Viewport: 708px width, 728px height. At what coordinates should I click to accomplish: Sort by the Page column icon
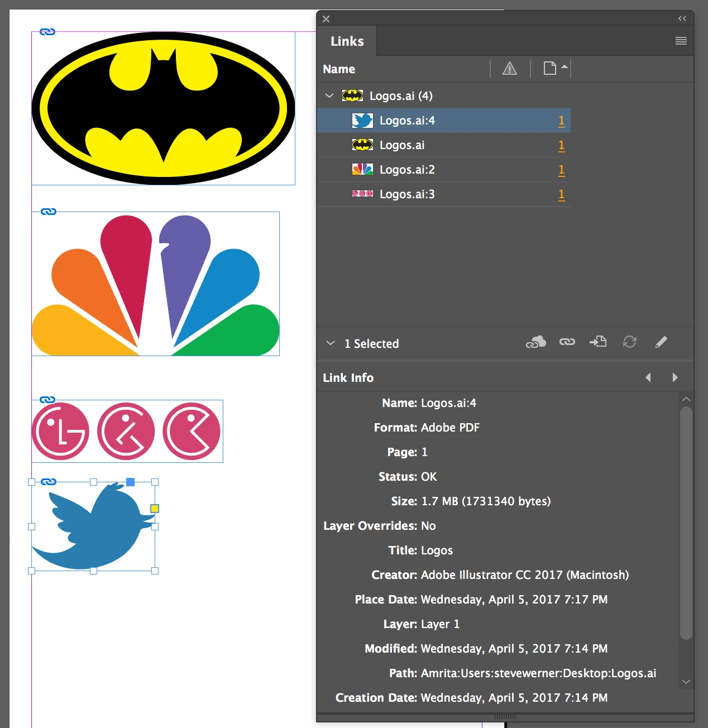(x=550, y=68)
